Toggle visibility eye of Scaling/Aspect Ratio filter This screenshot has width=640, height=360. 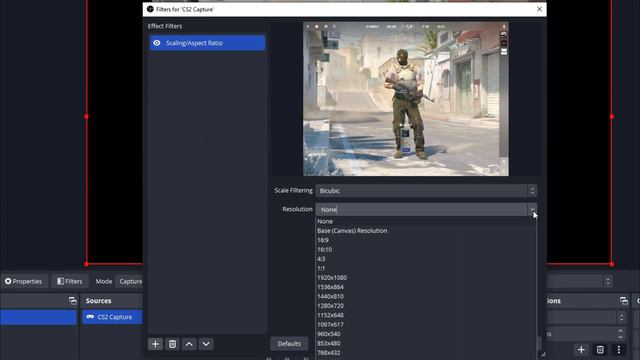pyautogui.click(x=157, y=43)
